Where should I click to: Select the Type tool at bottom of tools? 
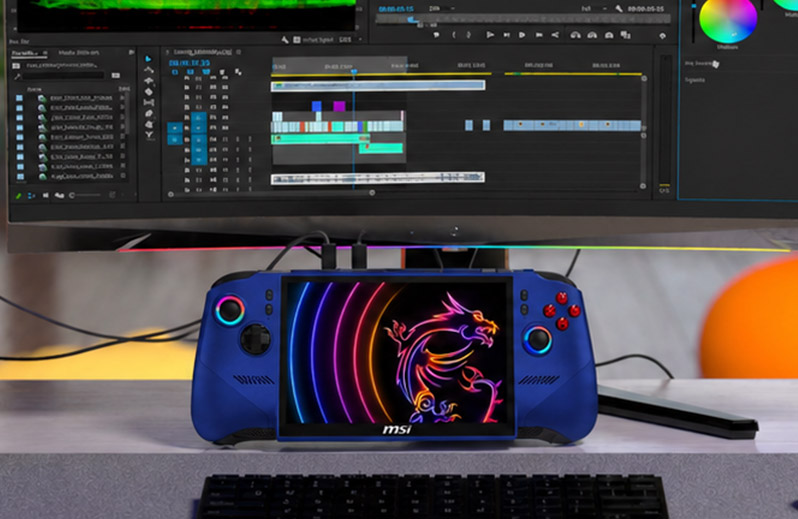pos(149,135)
